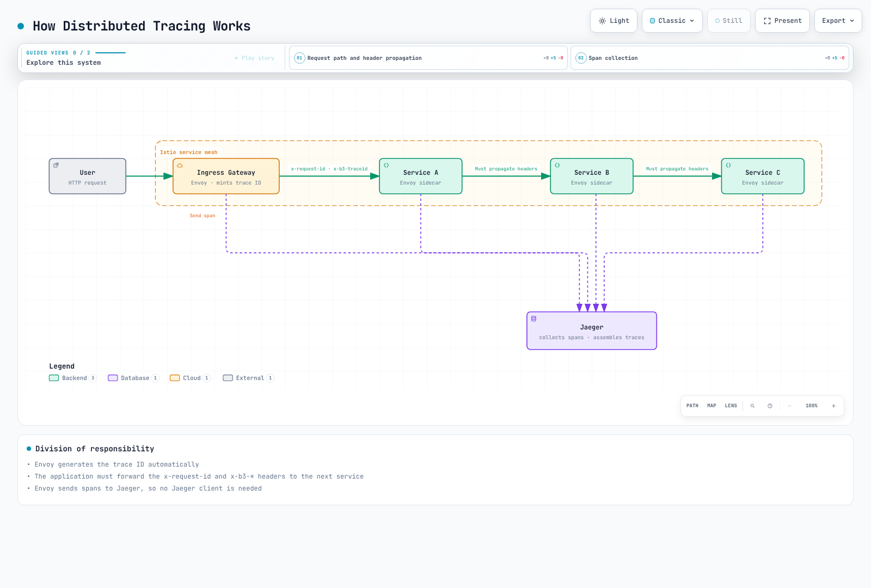Open the Export dropdown menu
Image resolution: width=871 pixels, height=588 pixels.
coord(838,21)
